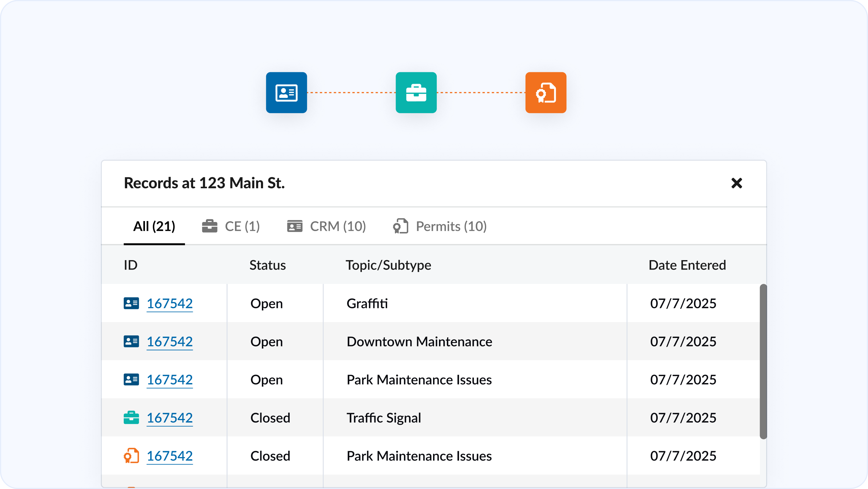Switch to the CE (1) tab
The image size is (868, 489).
coord(231,226)
